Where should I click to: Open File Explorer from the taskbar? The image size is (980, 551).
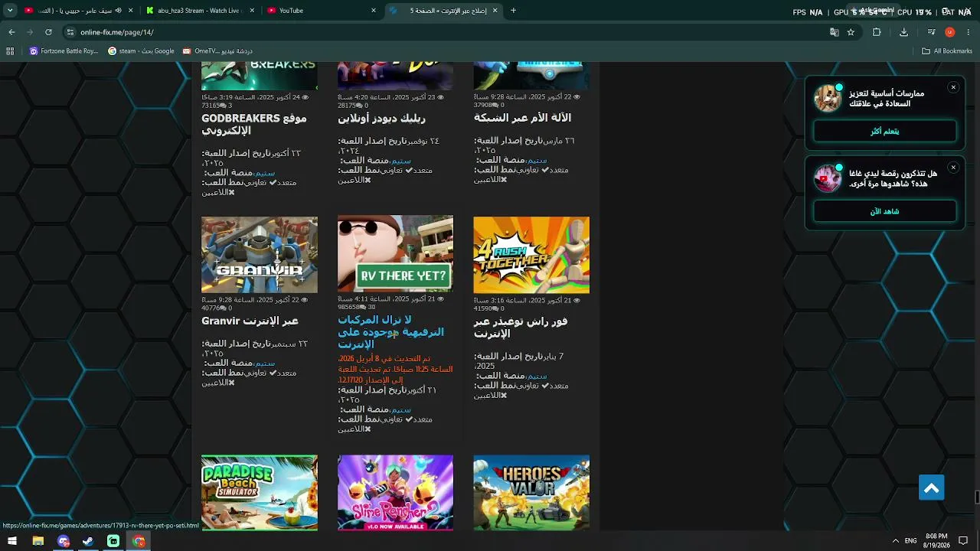pos(38,541)
